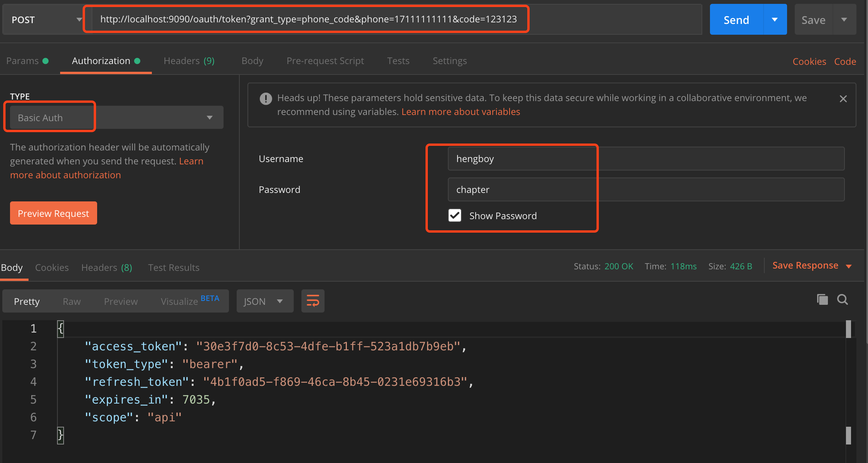Click the Save Response link
868x463 pixels.
[x=806, y=266]
